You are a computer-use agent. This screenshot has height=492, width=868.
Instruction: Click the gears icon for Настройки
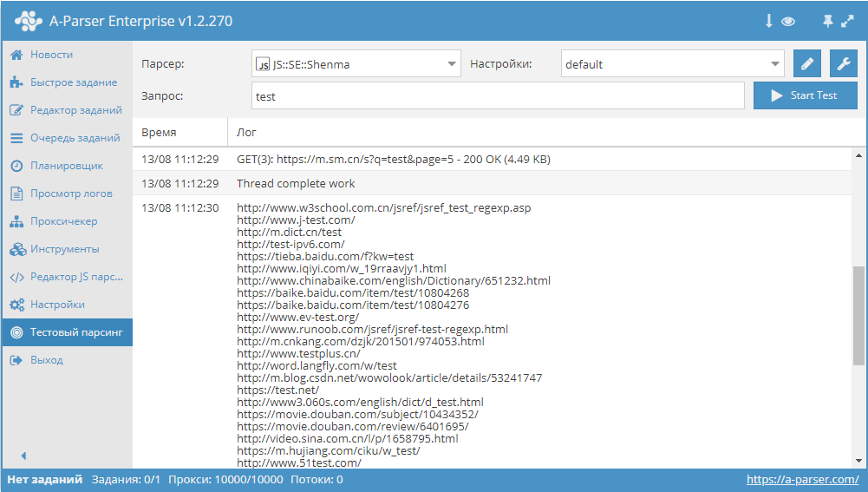[x=16, y=305]
